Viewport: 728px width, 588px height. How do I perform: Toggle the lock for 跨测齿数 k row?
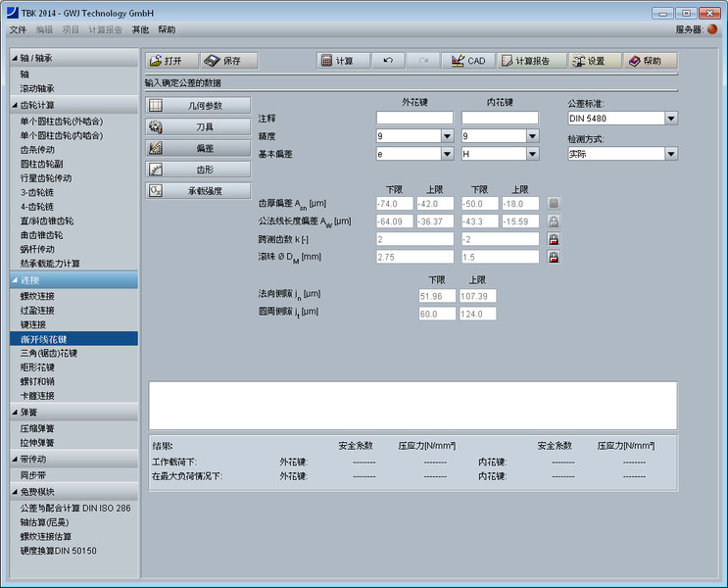tap(554, 239)
